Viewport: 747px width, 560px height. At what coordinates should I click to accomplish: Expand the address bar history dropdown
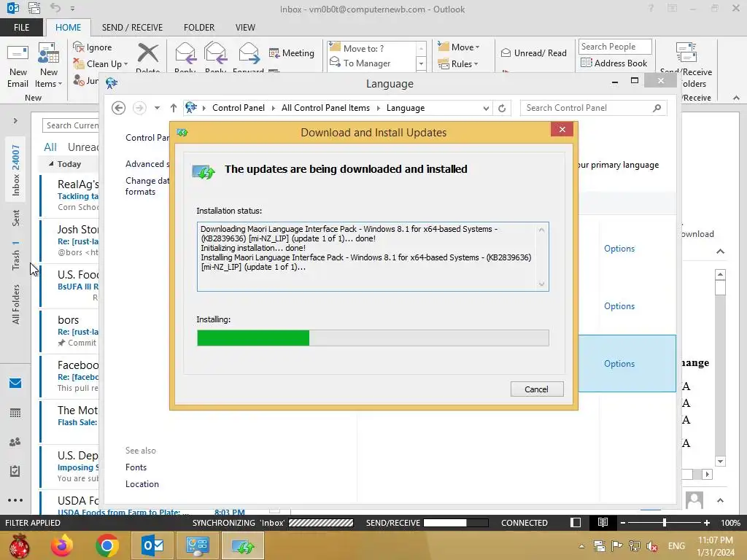[486, 108]
